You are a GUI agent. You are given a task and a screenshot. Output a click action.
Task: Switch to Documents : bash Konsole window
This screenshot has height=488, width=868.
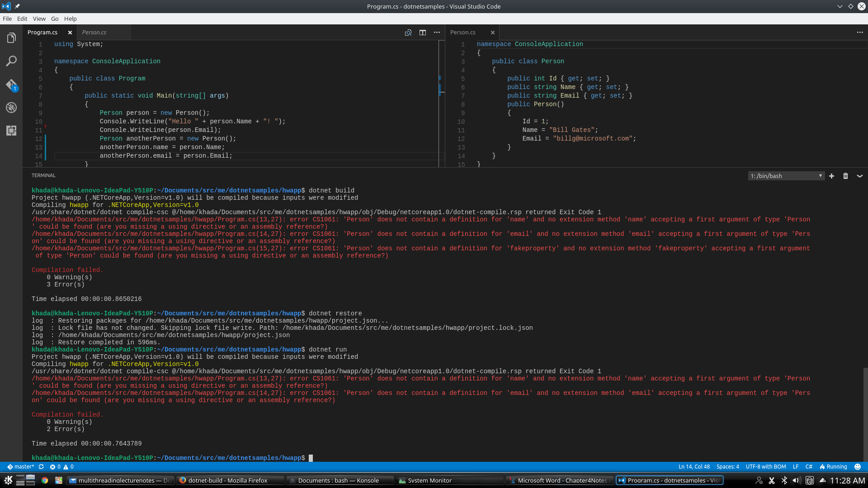[x=340, y=480]
